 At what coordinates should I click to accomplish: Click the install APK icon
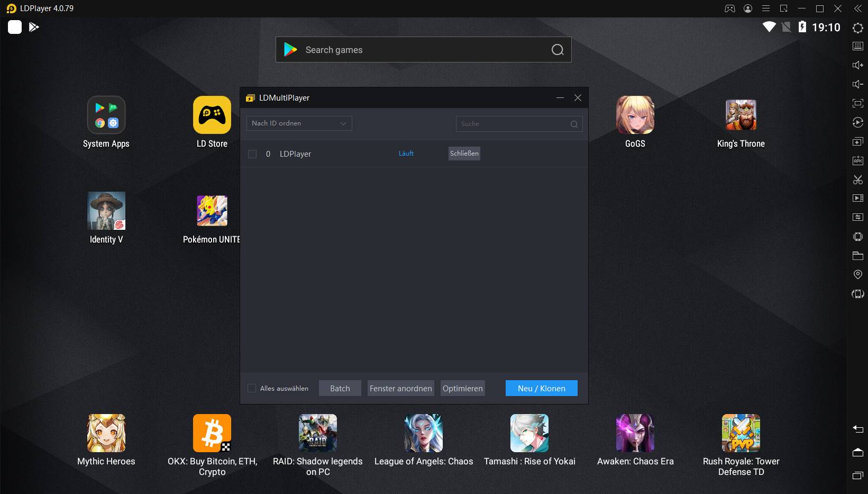point(858,160)
